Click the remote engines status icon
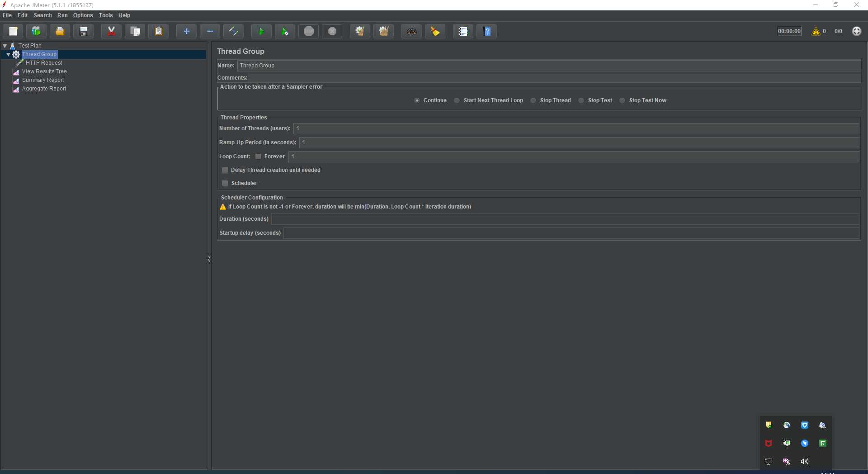Image resolution: width=868 pixels, height=474 pixels. pyautogui.click(x=857, y=31)
